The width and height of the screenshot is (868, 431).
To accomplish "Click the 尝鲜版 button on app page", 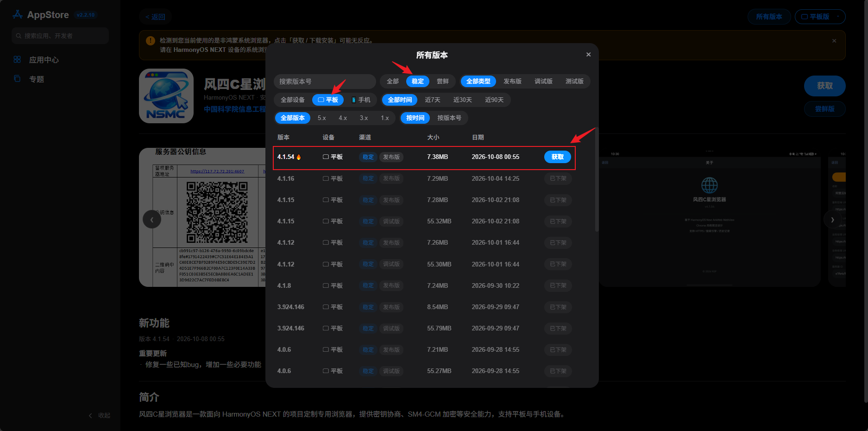I will pyautogui.click(x=825, y=109).
